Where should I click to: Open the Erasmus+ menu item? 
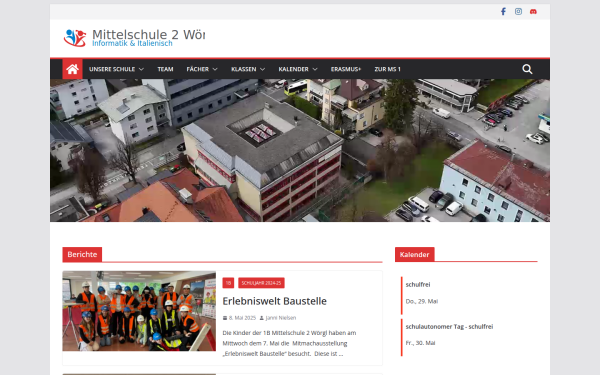tap(346, 69)
